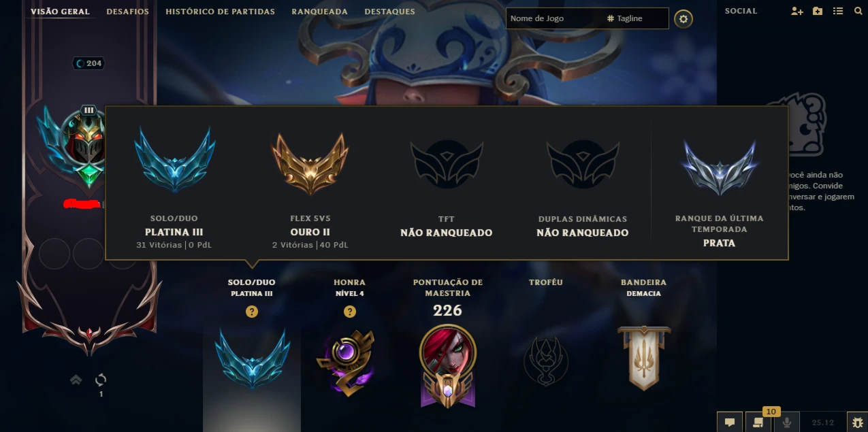Click the new folder icon in Social

[818, 12]
